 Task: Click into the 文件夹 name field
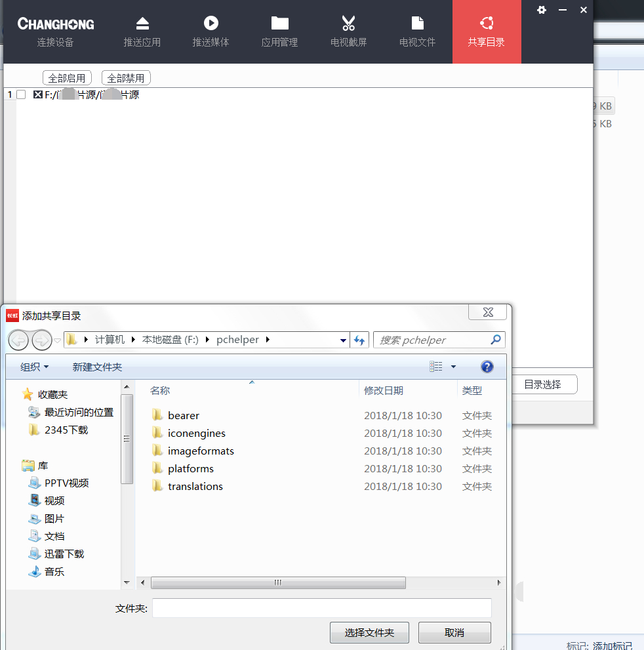322,608
